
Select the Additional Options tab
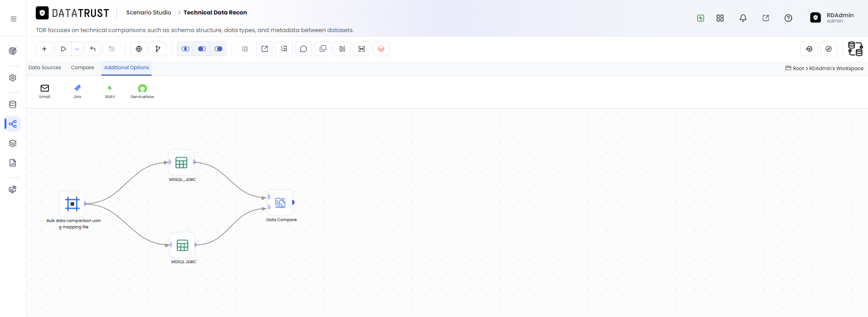[127, 68]
